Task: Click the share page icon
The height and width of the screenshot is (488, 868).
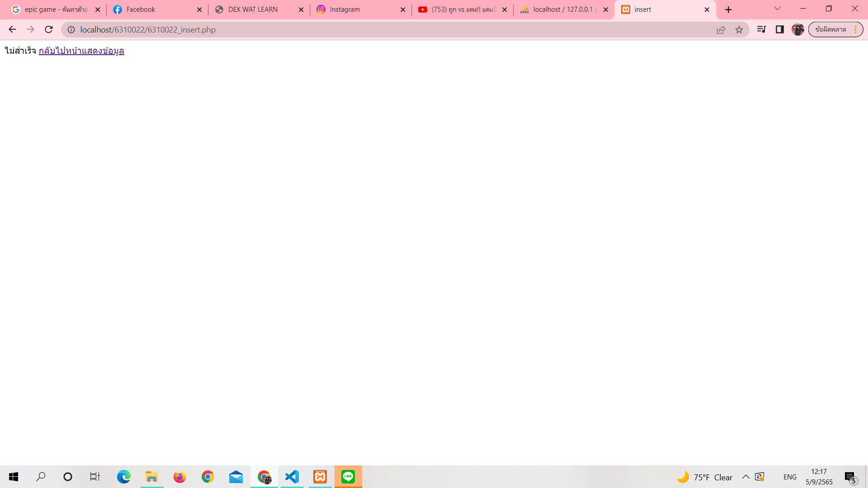Action: (x=721, y=30)
